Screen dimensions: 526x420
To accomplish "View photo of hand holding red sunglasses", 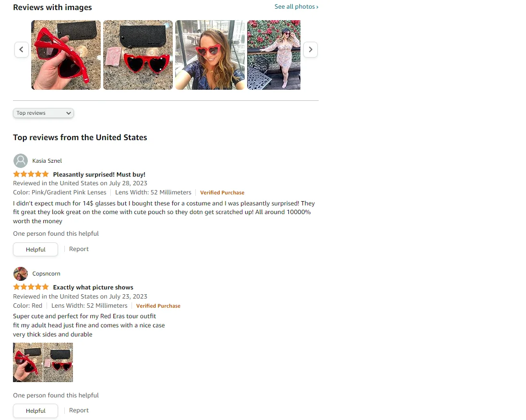I will [x=66, y=55].
